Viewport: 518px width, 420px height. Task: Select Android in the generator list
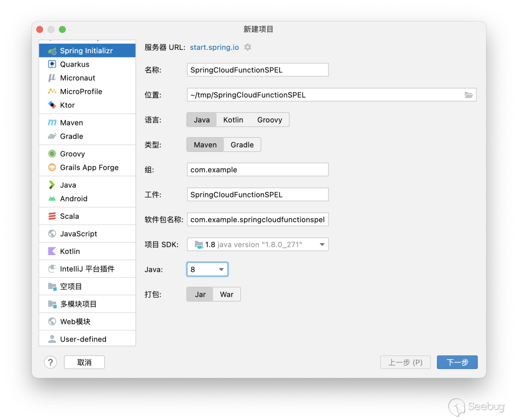click(x=87, y=198)
